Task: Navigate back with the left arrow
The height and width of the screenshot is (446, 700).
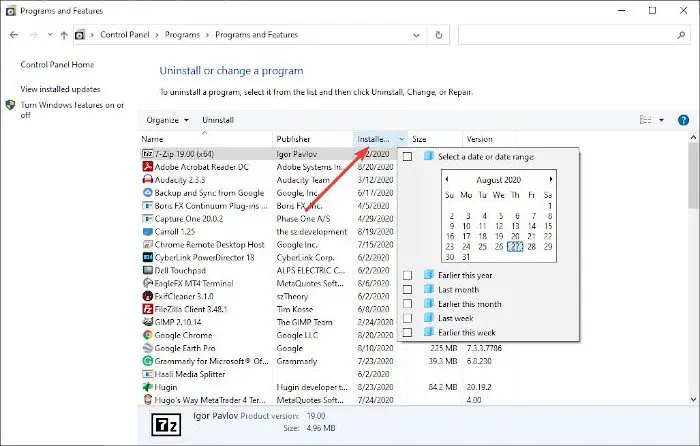Action: tap(14, 35)
